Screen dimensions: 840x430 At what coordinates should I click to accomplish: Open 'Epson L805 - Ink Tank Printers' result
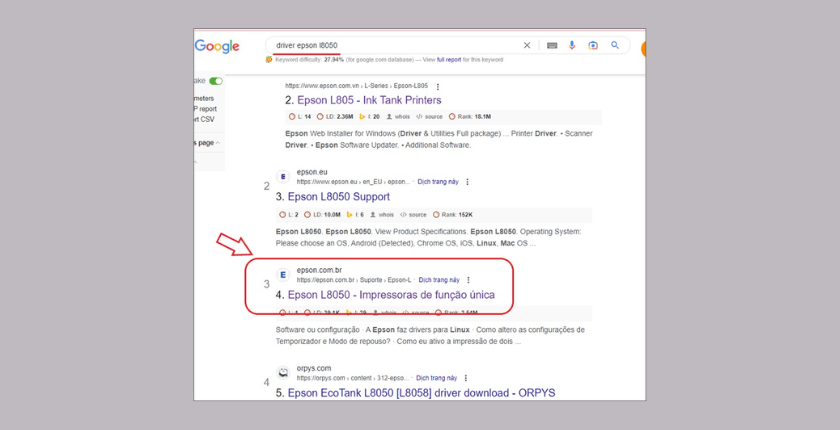(x=369, y=100)
